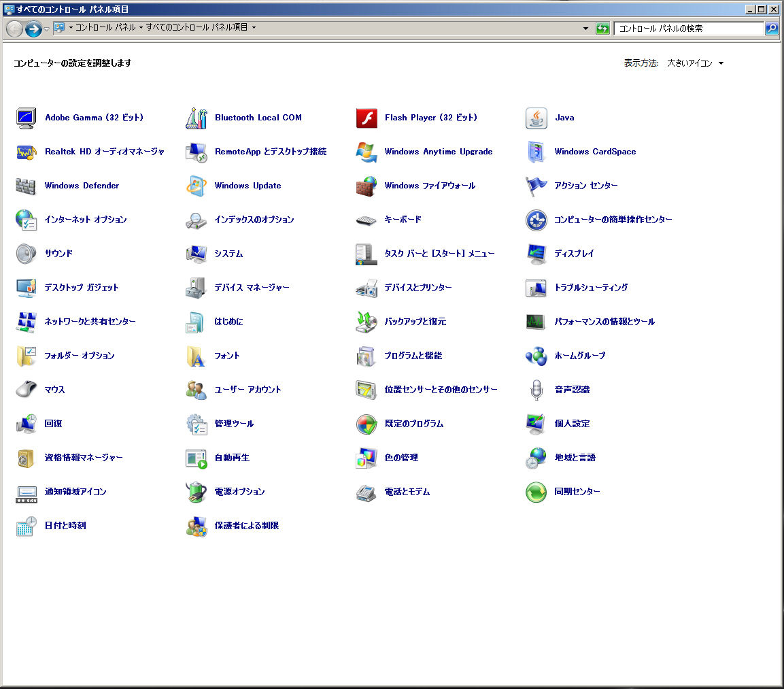This screenshot has height=689, width=784.
Task: Click the Forward navigation button
Action: (33, 29)
